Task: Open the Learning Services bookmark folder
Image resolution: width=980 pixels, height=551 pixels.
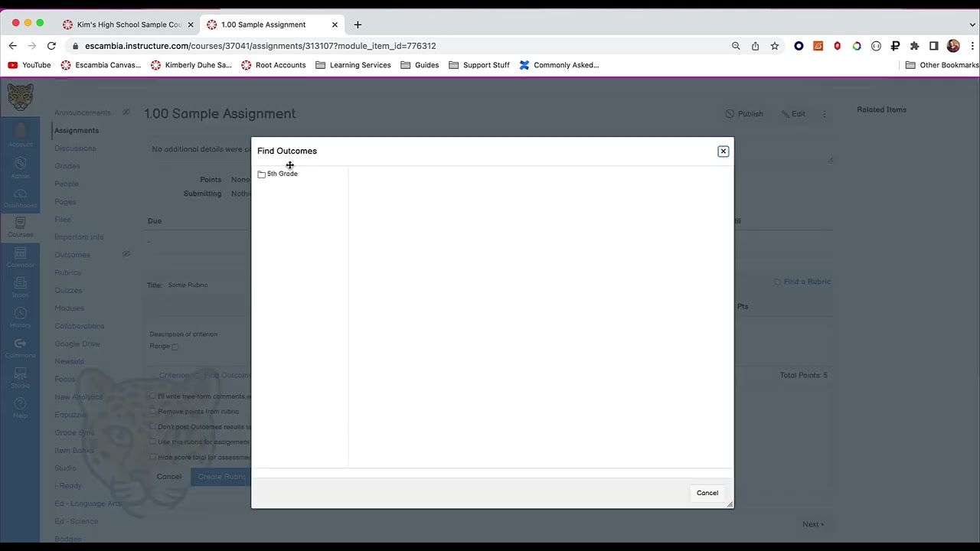Action: [x=353, y=65]
